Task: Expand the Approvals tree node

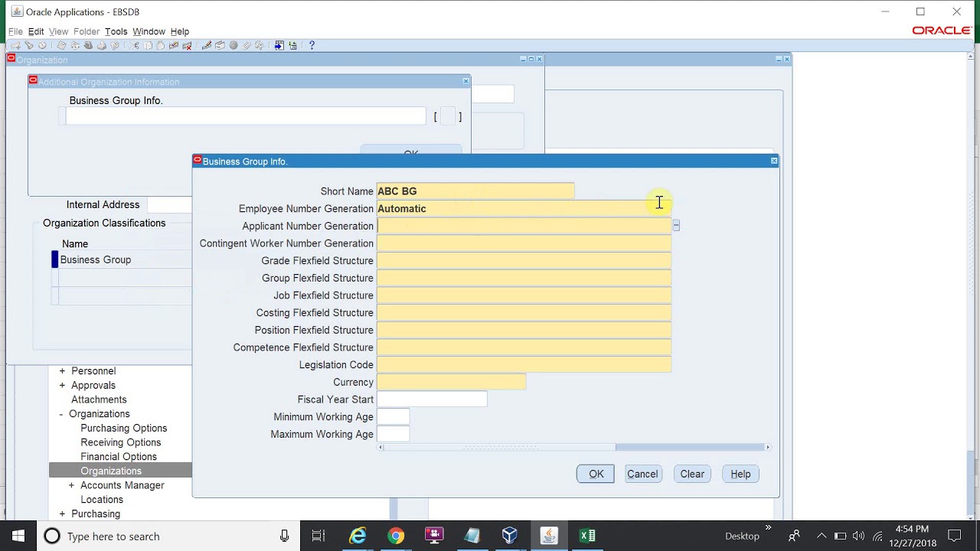Action: 62,386
